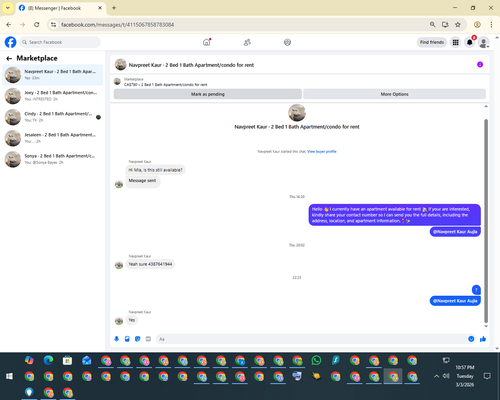Image resolution: width=500 pixels, height=400 pixels.
Task: Open the Groups icon in top navigation
Action: tap(287, 42)
